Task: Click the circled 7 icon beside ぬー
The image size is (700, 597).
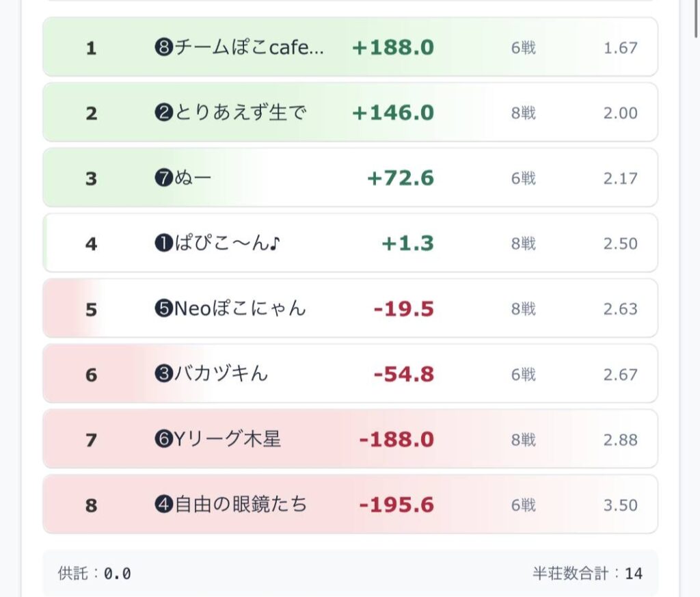Action: pyautogui.click(x=163, y=178)
